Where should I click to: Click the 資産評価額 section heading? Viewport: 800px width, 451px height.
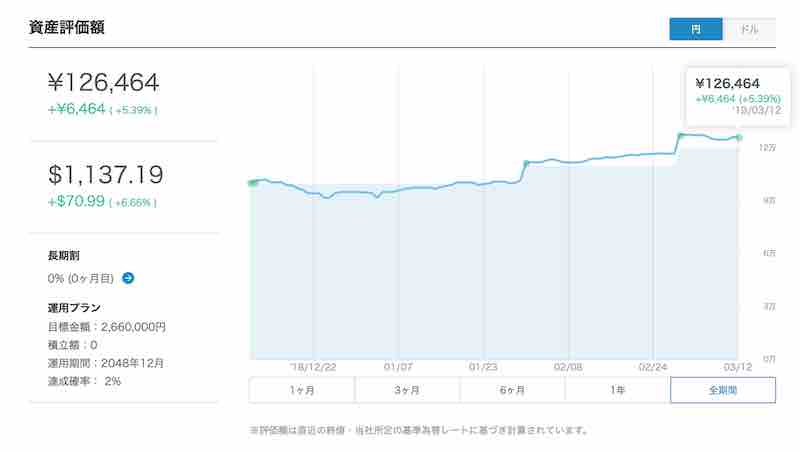pos(68,28)
